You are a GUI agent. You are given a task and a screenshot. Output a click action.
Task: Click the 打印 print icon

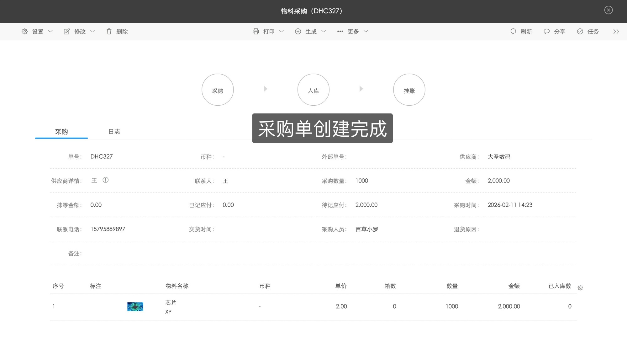click(x=256, y=31)
